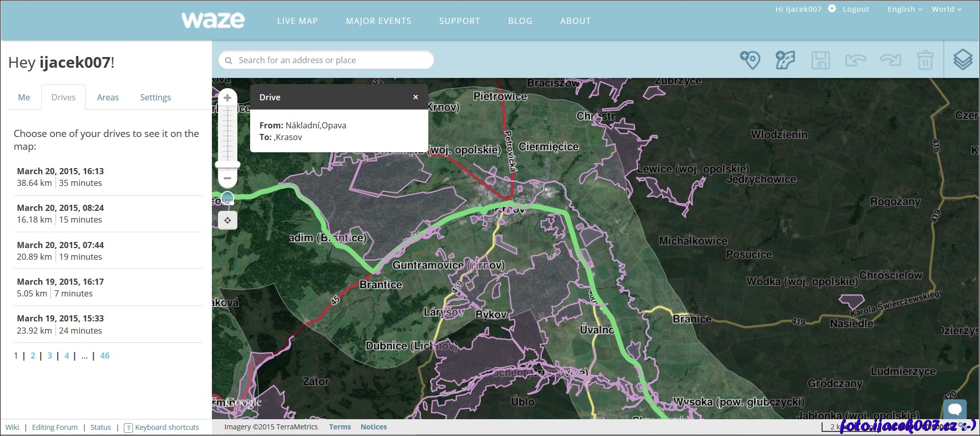980x436 pixels.
Task: Click the add place marker icon
Action: [x=750, y=60]
